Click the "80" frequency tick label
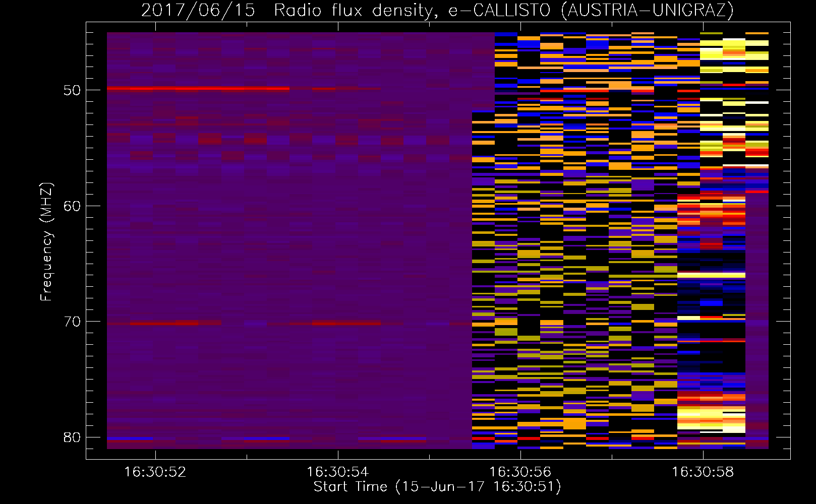This screenshot has height=504, width=816. pos(72,437)
